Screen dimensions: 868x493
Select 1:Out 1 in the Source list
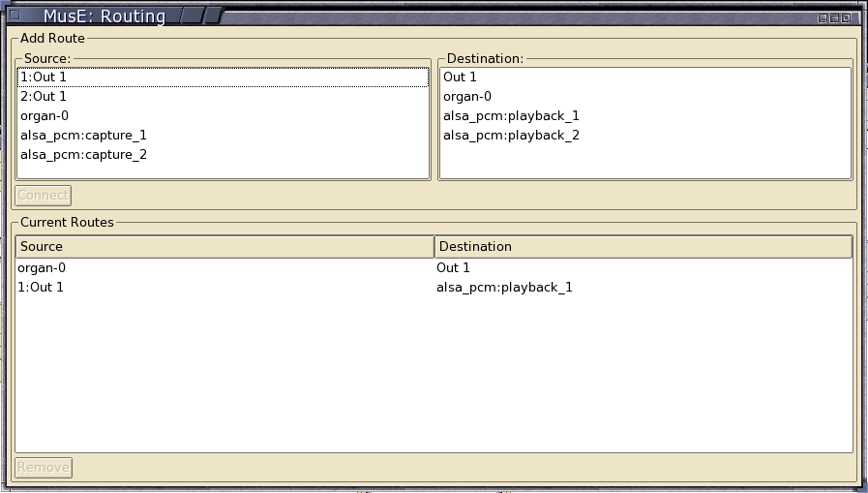[x=224, y=77]
